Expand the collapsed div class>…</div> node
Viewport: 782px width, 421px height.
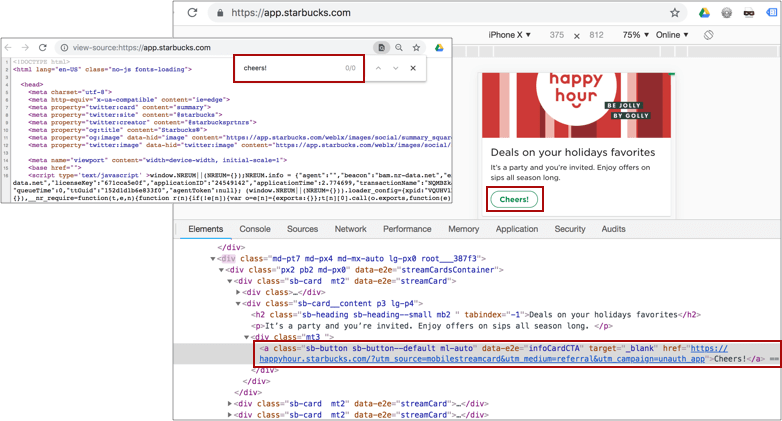click(x=238, y=292)
